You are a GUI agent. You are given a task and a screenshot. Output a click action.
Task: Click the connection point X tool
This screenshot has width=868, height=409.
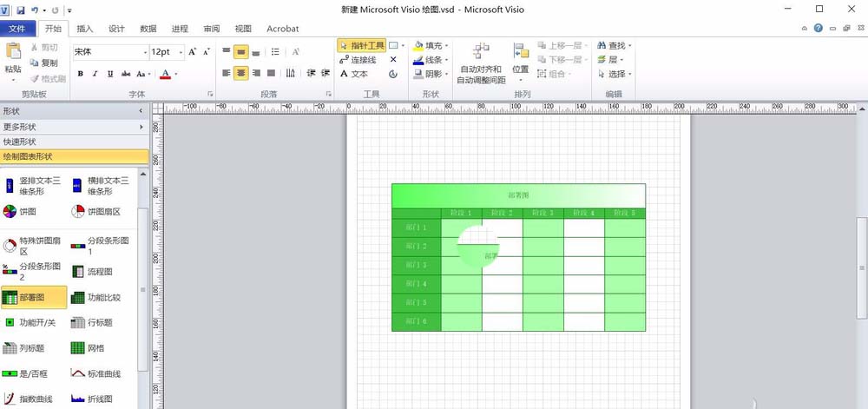click(393, 59)
